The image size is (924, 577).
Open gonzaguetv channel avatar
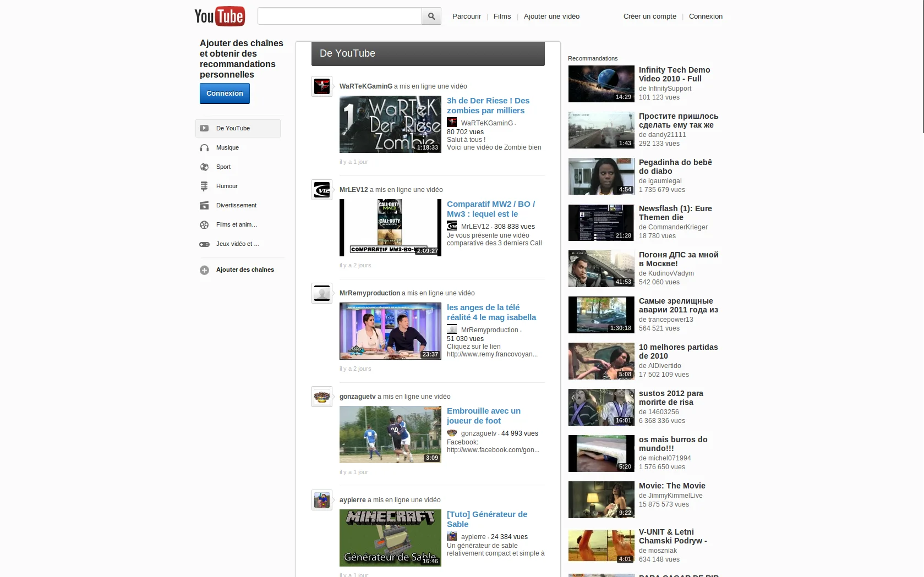(322, 397)
